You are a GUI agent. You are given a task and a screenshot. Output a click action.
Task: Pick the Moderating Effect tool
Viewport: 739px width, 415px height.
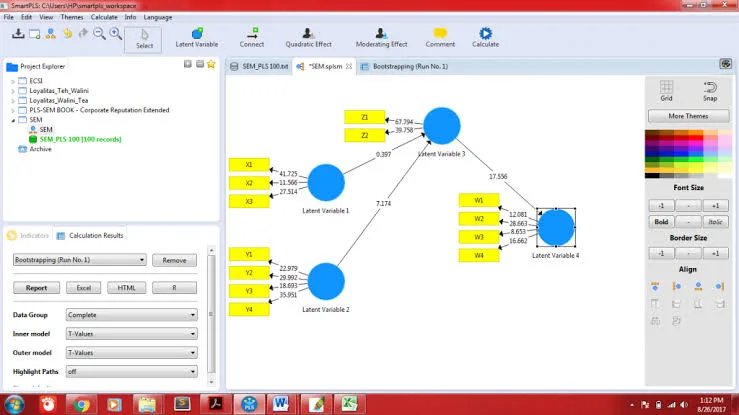coord(381,38)
